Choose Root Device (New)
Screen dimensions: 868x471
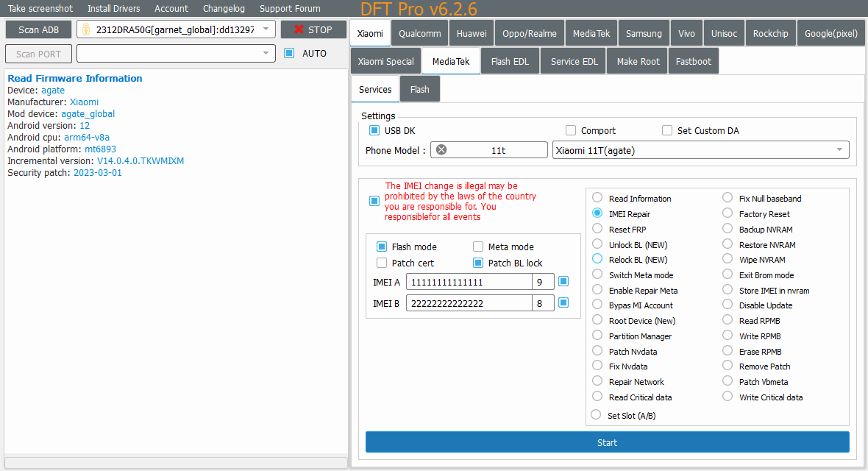(x=597, y=320)
